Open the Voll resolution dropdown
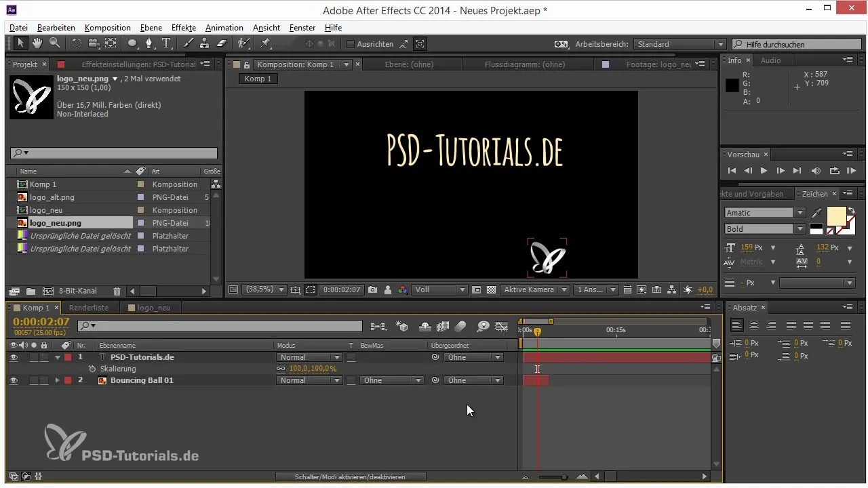This screenshot has width=868, height=488. click(440, 289)
